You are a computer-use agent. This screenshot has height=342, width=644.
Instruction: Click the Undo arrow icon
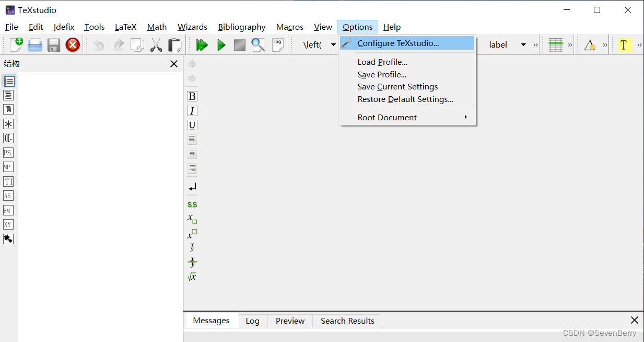(x=99, y=45)
